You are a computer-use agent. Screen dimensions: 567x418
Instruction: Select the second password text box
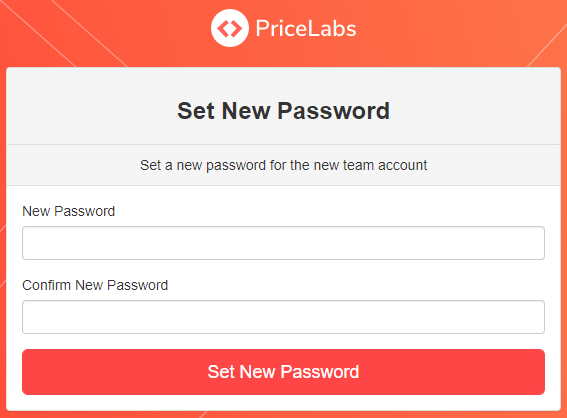[284, 317]
